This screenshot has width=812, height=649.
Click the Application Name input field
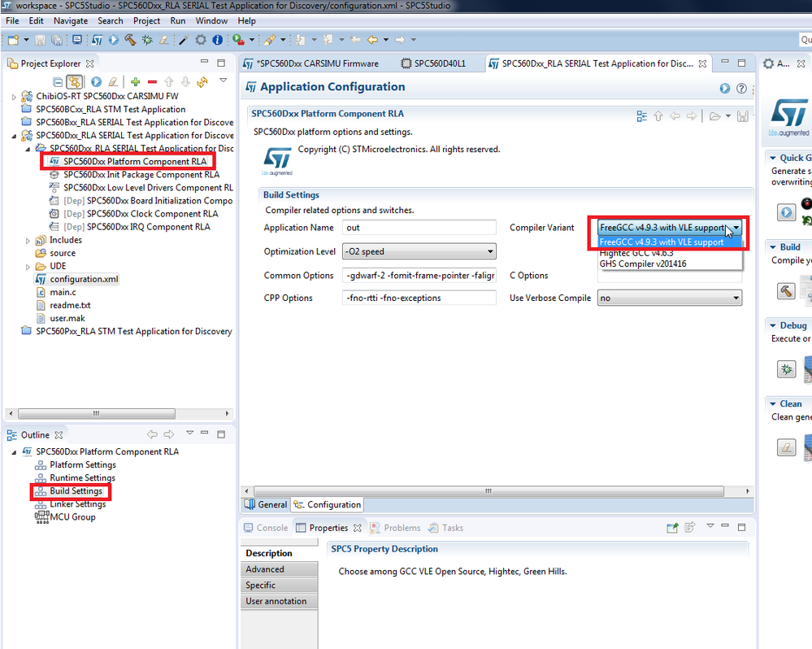coord(419,228)
